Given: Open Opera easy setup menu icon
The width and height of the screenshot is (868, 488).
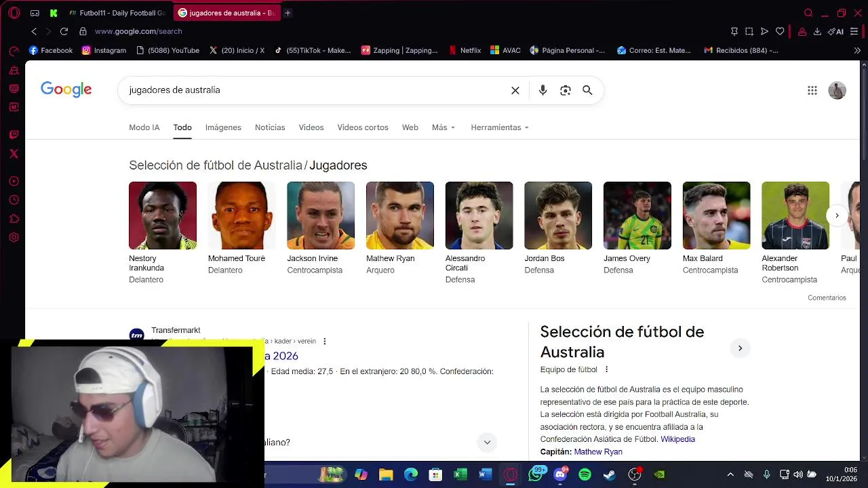Looking at the screenshot, I should click(854, 31).
